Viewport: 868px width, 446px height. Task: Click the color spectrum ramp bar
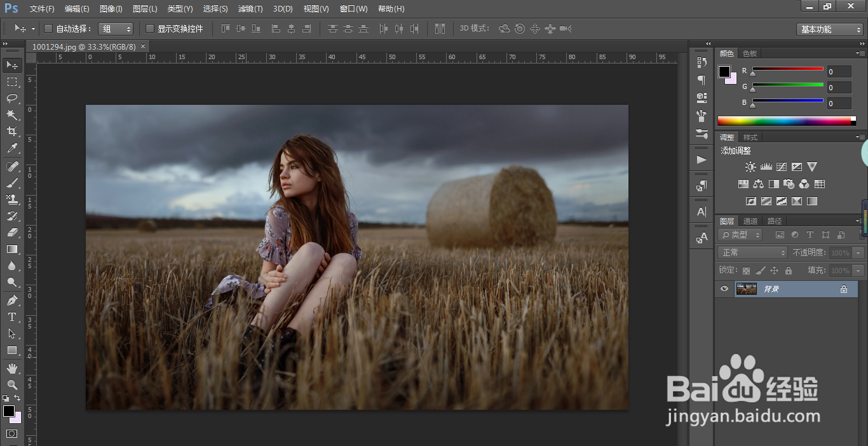[x=785, y=121]
